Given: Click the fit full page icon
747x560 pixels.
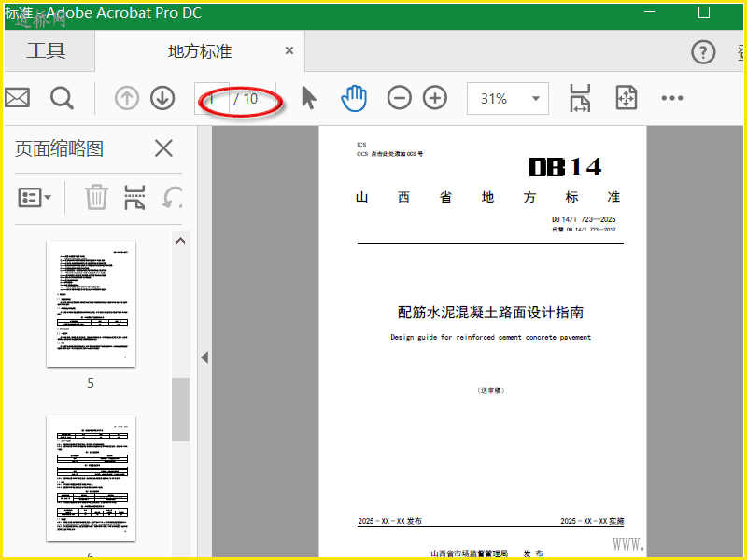Looking at the screenshot, I should [626, 98].
